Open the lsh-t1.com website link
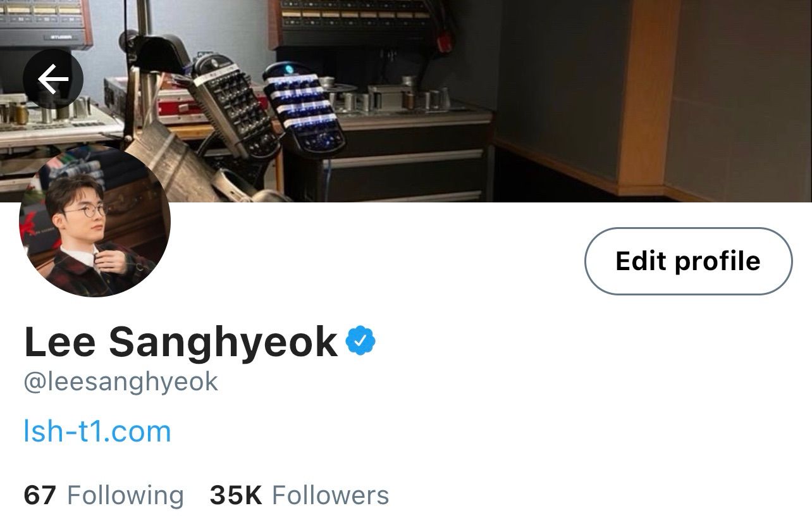This screenshot has width=812, height=520. (x=97, y=431)
